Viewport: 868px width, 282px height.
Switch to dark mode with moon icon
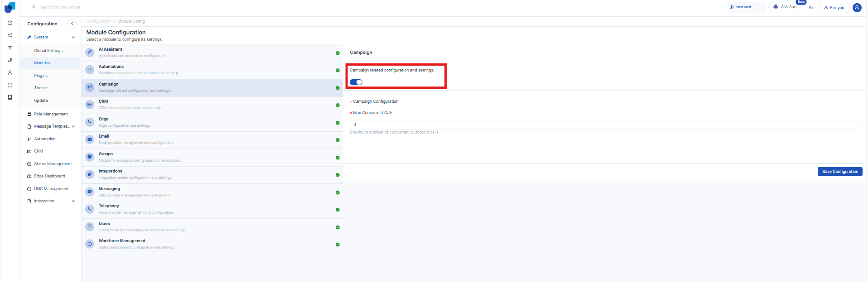pyautogui.click(x=810, y=8)
